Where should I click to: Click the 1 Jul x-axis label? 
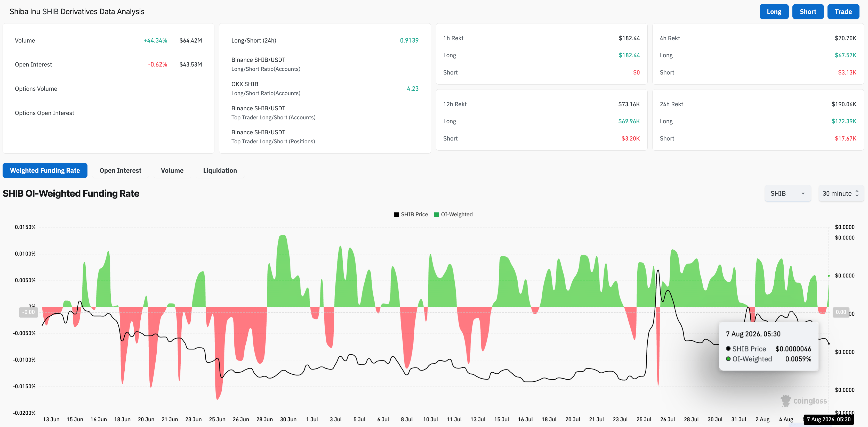point(312,419)
